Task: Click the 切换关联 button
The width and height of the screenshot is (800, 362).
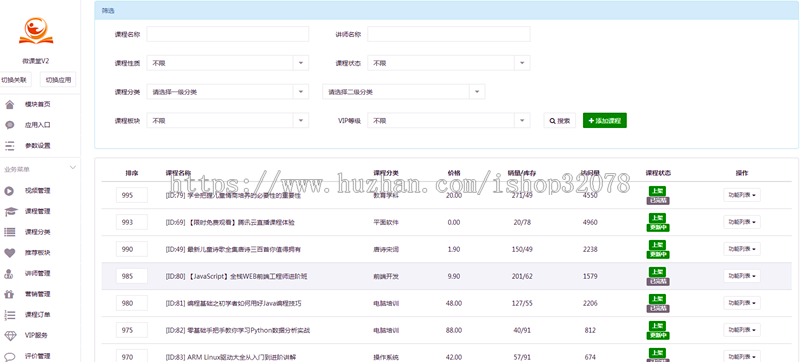Action: 14,80
